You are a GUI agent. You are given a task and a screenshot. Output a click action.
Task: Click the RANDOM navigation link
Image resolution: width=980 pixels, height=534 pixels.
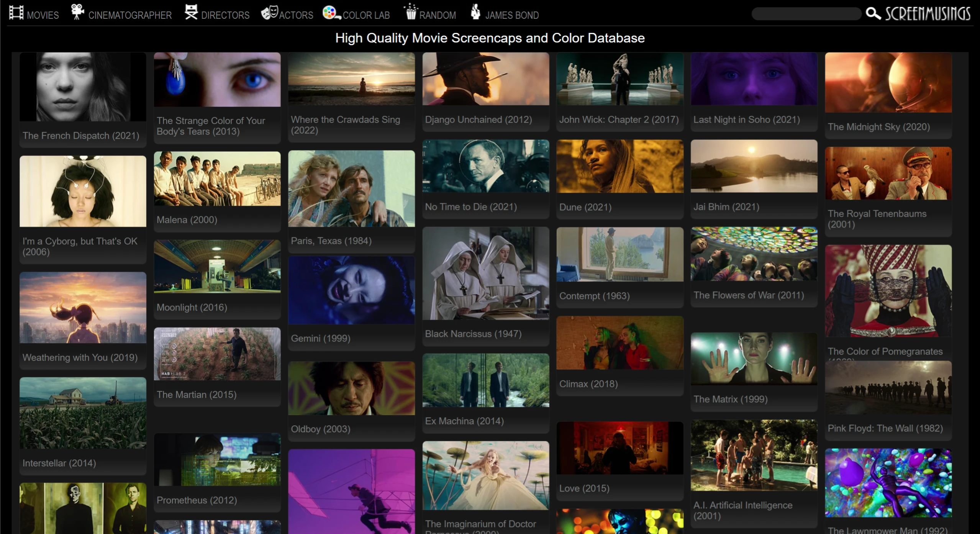[x=438, y=15]
